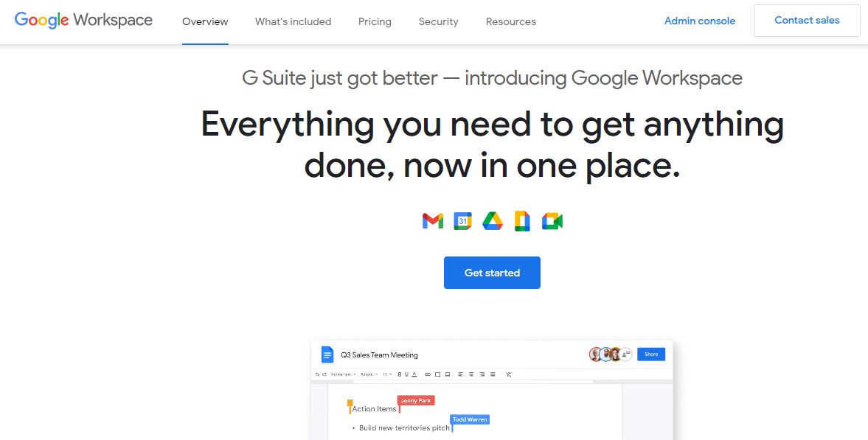Toggle bold in the document toolbar
The width and height of the screenshot is (868, 440).
click(400, 374)
